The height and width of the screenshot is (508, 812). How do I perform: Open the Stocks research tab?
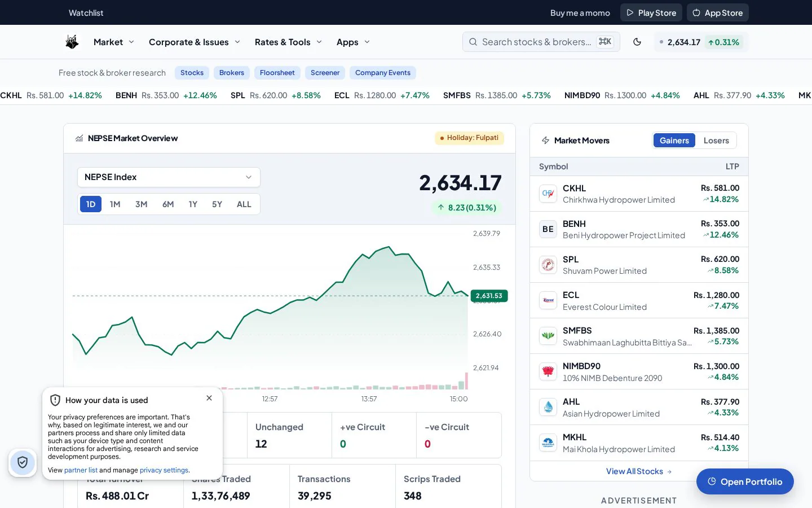click(x=192, y=73)
